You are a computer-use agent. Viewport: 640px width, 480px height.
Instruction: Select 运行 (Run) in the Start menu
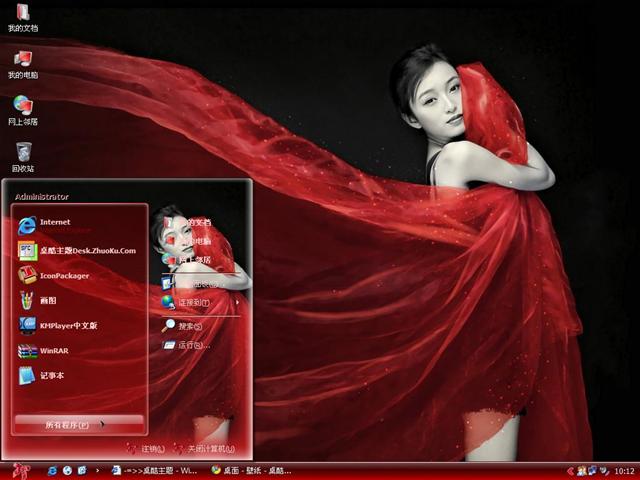pyautogui.click(x=192, y=345)
